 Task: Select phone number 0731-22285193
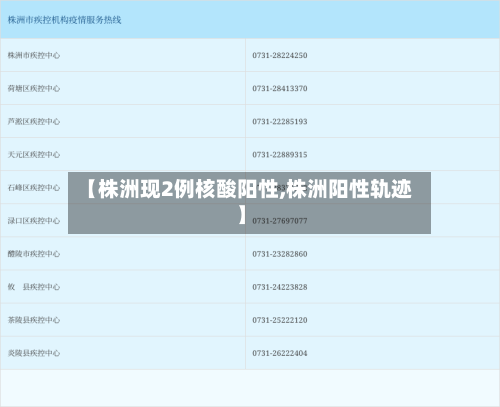tap(280, 121)
